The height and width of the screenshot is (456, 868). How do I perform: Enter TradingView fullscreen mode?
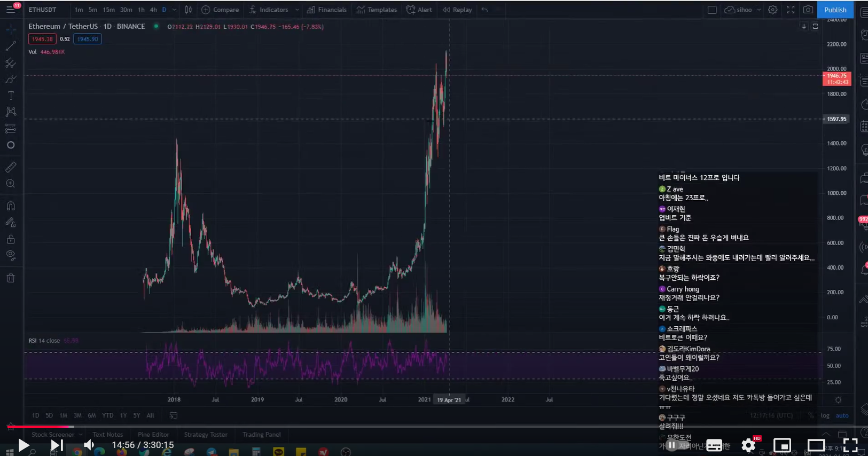(791, 10)
